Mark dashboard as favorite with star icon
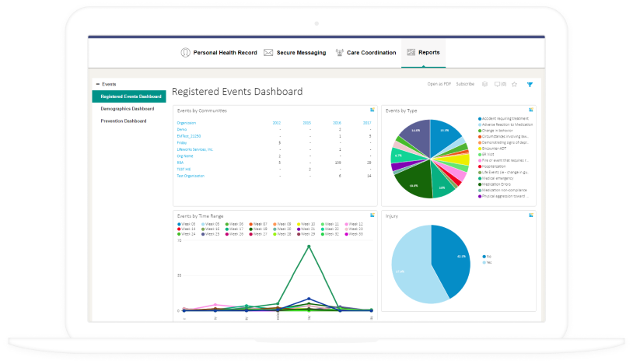The height and width of the screenshot is (364, 633). pos(514,84)
